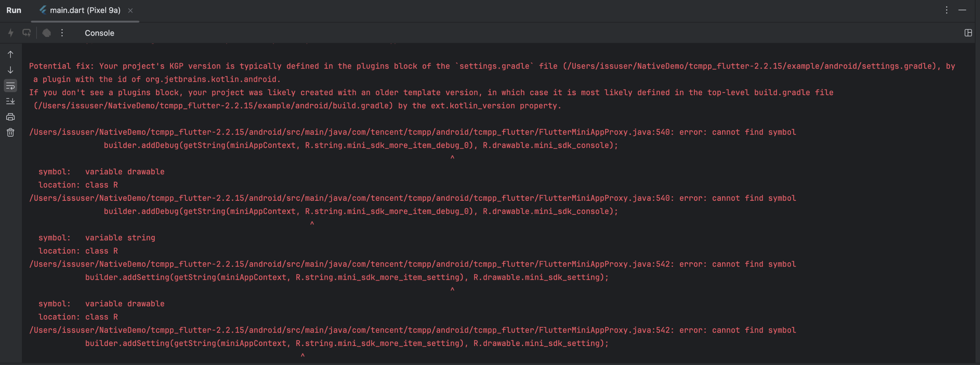Select the main.dart (Pixel 9a) tab
This screenshot has height=365, width=980.
(85, 10)
